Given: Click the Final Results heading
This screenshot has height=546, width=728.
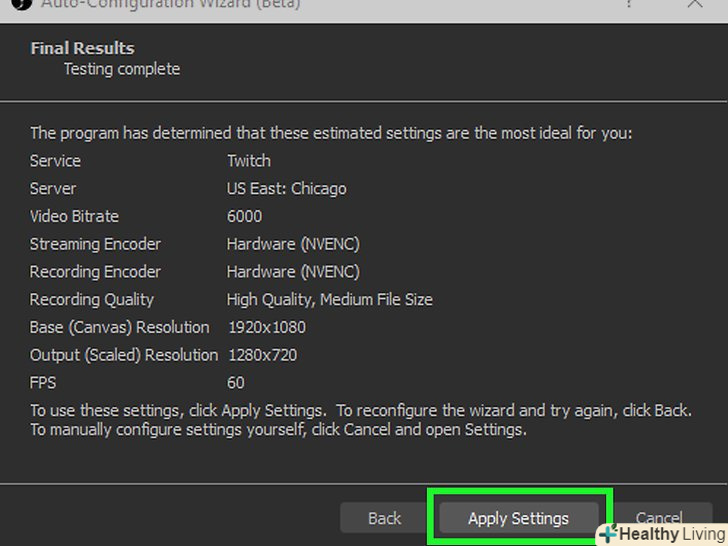Looking at the screenshot, I should pyautogui.click(x=82, y=48).
